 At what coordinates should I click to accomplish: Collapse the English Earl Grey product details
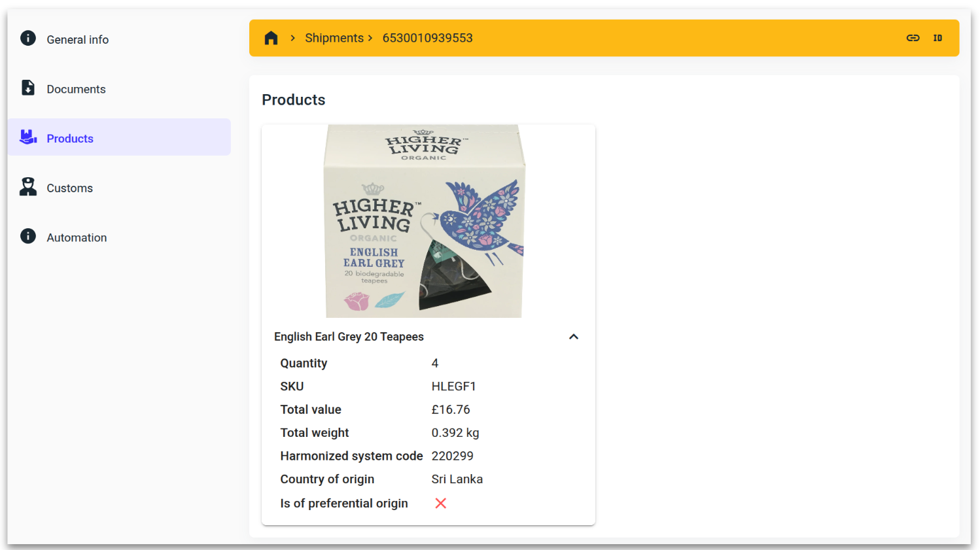click(x=574, y=337)
